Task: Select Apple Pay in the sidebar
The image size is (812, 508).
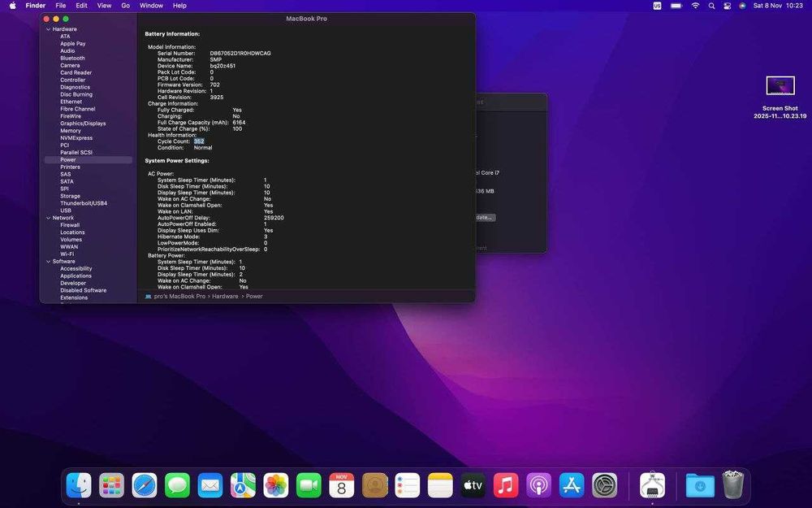Action: (x=73, y=44)
